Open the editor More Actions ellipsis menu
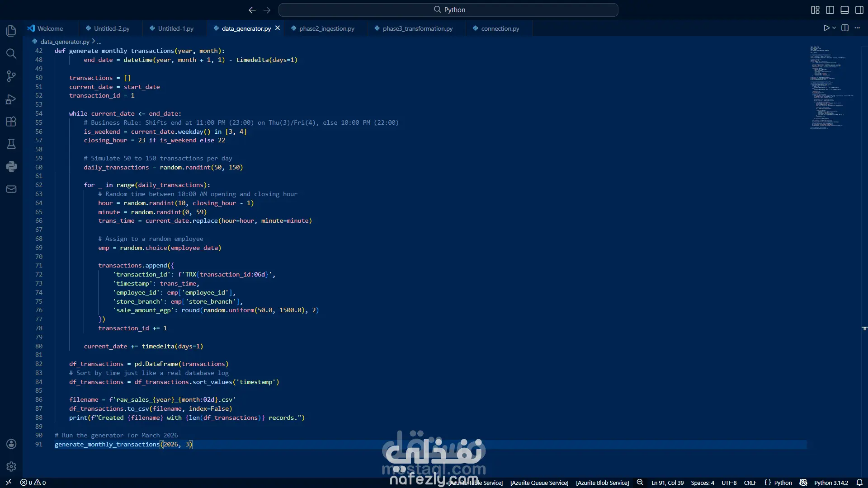 click(857, 28)
